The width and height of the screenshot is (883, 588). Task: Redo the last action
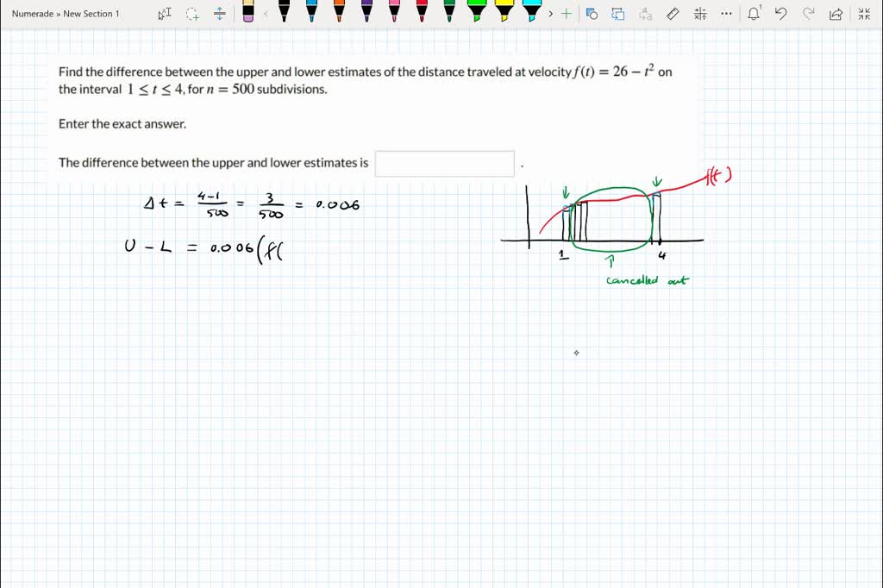[808, 13]
